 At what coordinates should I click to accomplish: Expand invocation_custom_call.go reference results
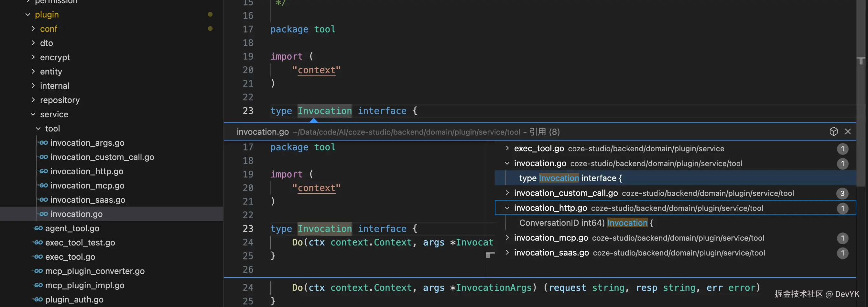pos(507,193)
